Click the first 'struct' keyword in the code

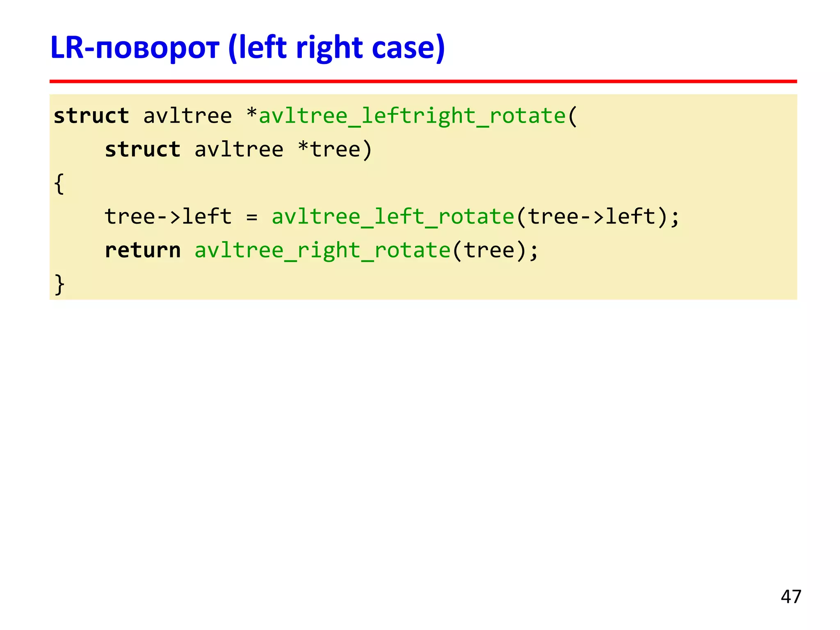click(91, 116)
